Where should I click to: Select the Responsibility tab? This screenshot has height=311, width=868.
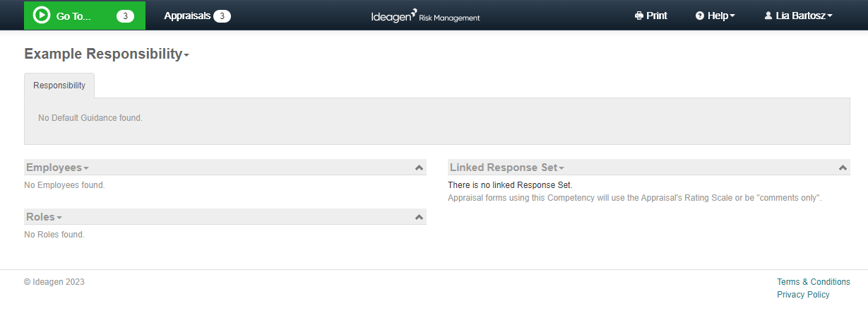[x=59, y=86]
